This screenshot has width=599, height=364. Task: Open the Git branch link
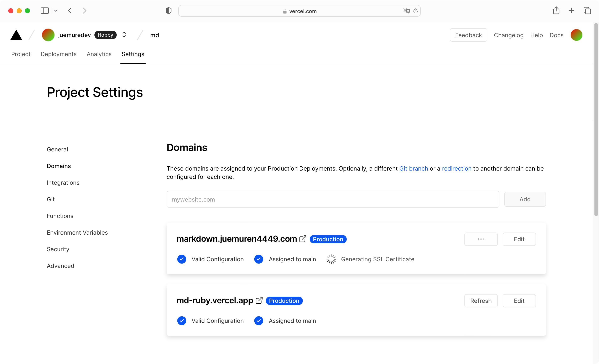tap(413, 168)
